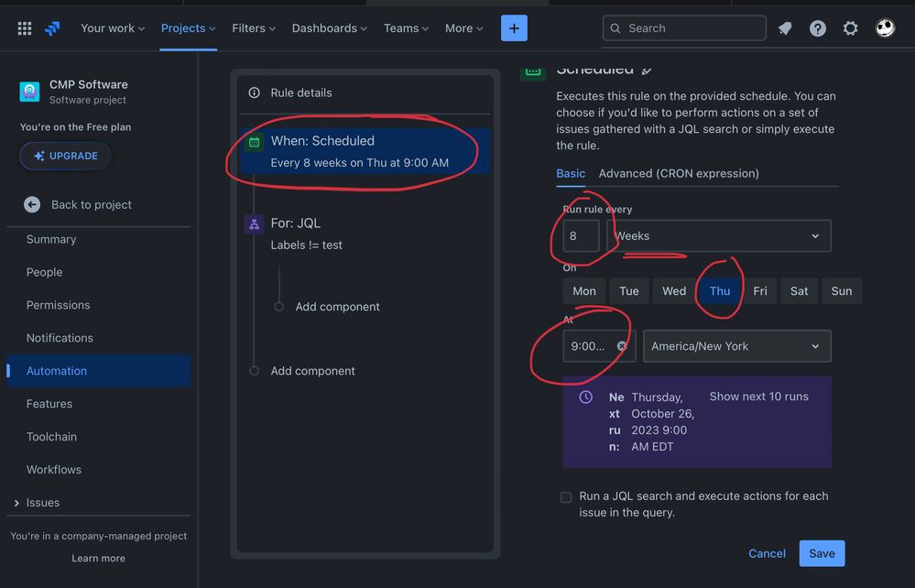915x588 pixels.
Task: Click the Cancel link
Action: 767,553
